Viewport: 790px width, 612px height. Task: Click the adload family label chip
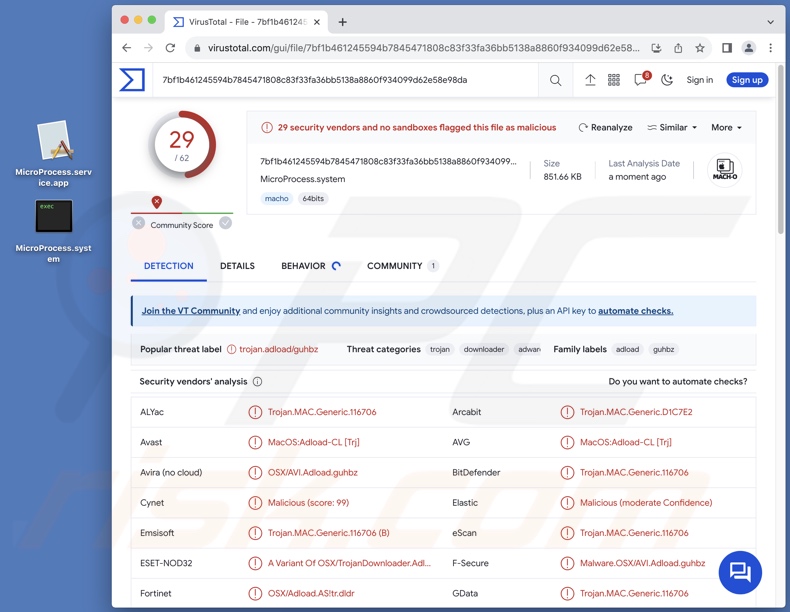pos(627,349)
